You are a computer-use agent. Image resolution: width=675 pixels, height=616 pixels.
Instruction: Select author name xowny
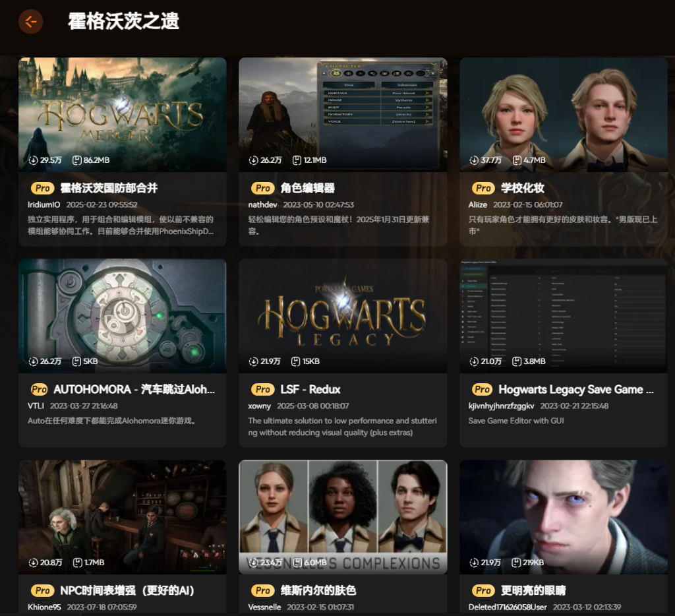pyautogui.click(x=260, y=406)
